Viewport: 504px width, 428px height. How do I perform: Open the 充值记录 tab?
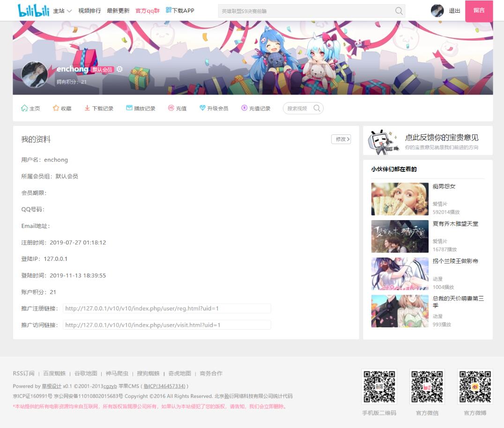coord(256,108)
